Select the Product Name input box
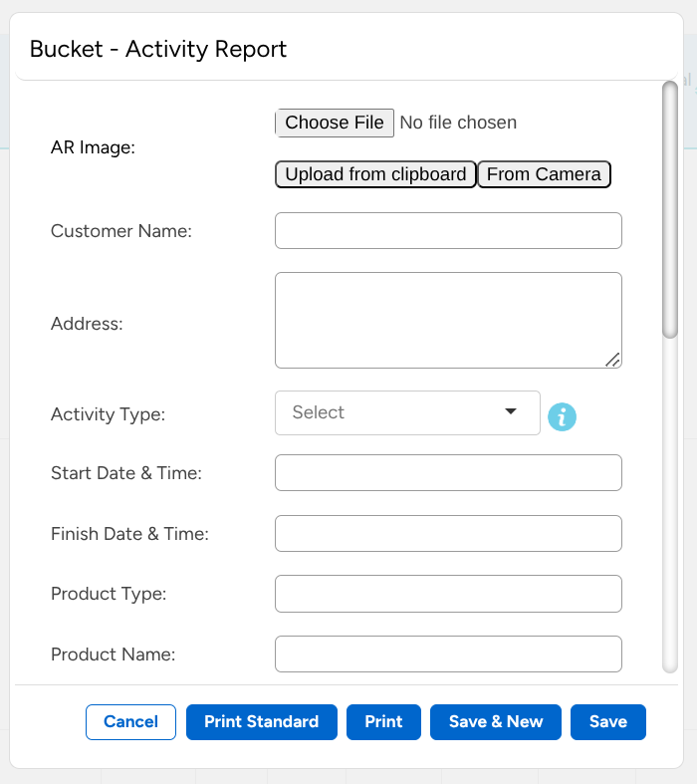The image size is (697, 784). point(448,653)
